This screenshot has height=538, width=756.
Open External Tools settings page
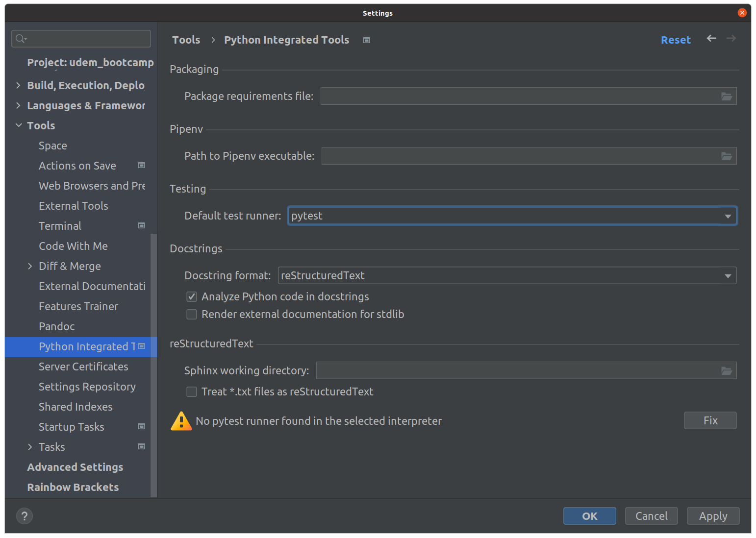(x=74, y=206)
